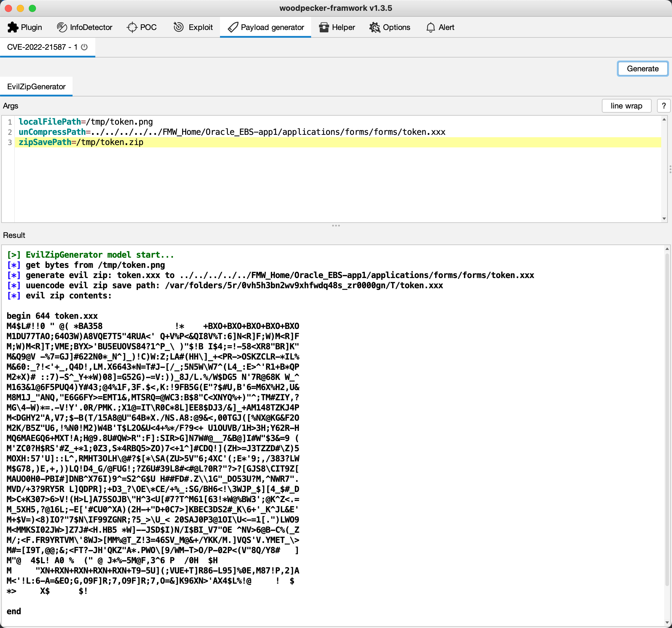
Task: Click the Args/Result split divider handle
Action: tap(336, 225)
